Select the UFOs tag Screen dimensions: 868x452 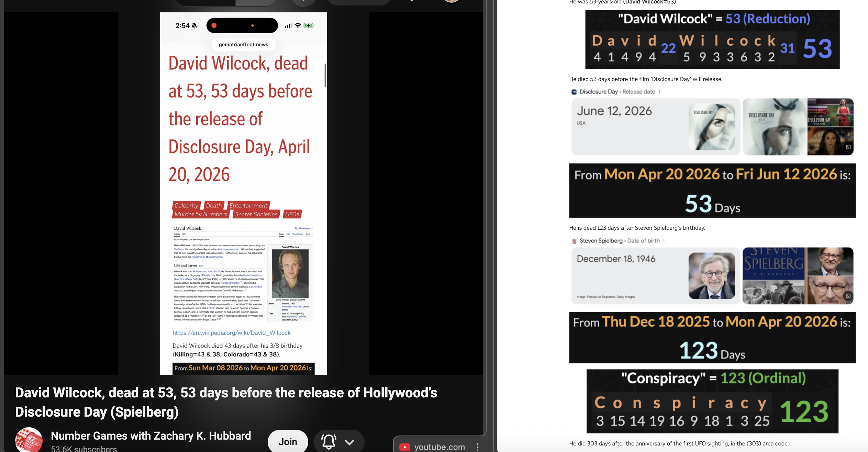[x=292, y=214]
